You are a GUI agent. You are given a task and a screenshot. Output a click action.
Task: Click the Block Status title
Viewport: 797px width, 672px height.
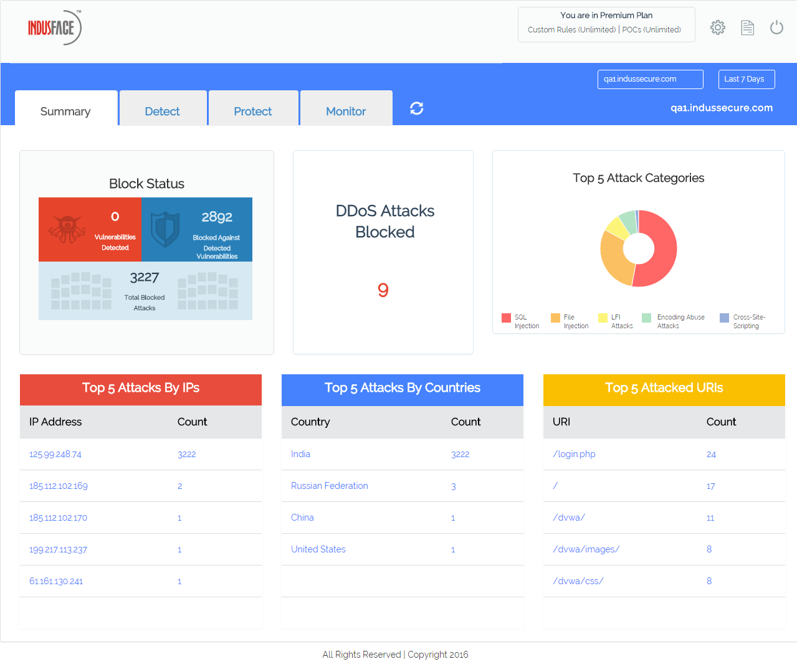pyautogui.click(x=147, y=184)
